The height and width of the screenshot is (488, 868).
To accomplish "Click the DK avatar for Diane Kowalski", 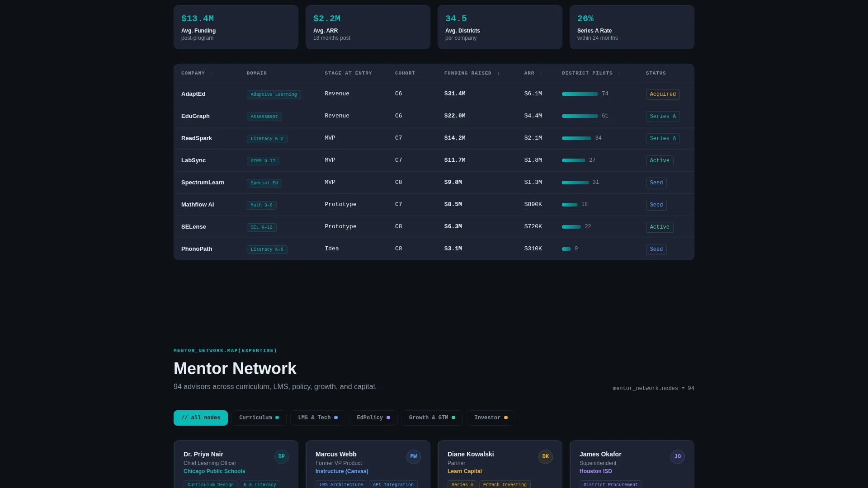I will click(x=546, y=457).
